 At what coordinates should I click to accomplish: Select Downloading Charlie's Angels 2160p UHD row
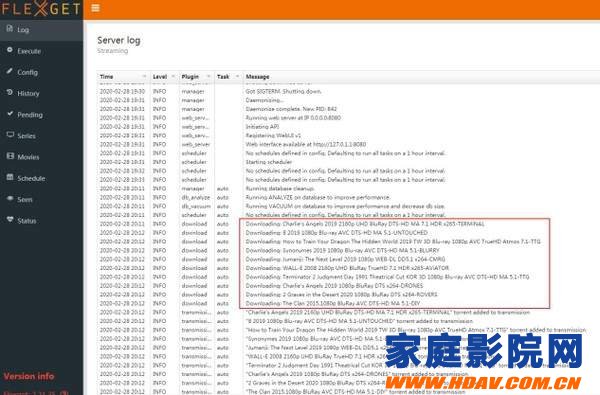pyautogui.click(x=365, y=224)
